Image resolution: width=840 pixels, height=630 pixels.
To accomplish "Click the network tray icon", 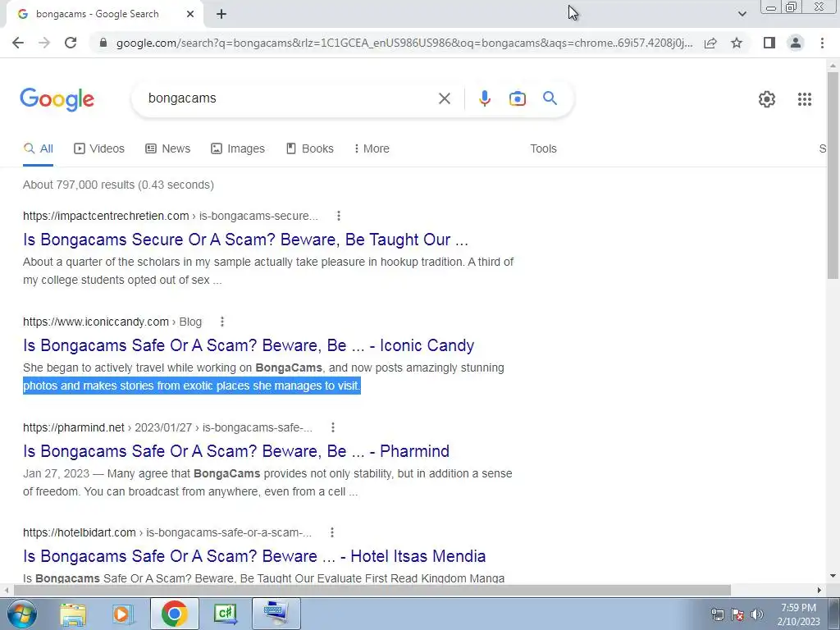I will [717, 614].
